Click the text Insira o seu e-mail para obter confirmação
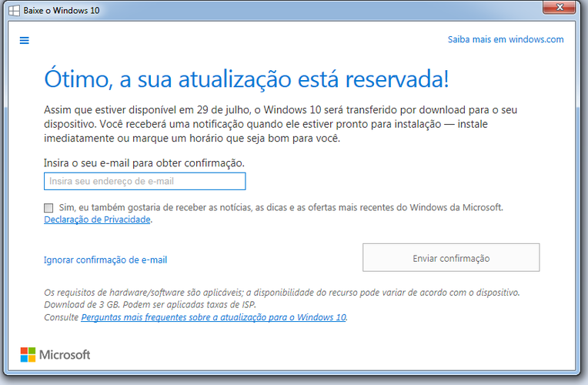Viewport: 588px width, 385px height. point(144,163)
